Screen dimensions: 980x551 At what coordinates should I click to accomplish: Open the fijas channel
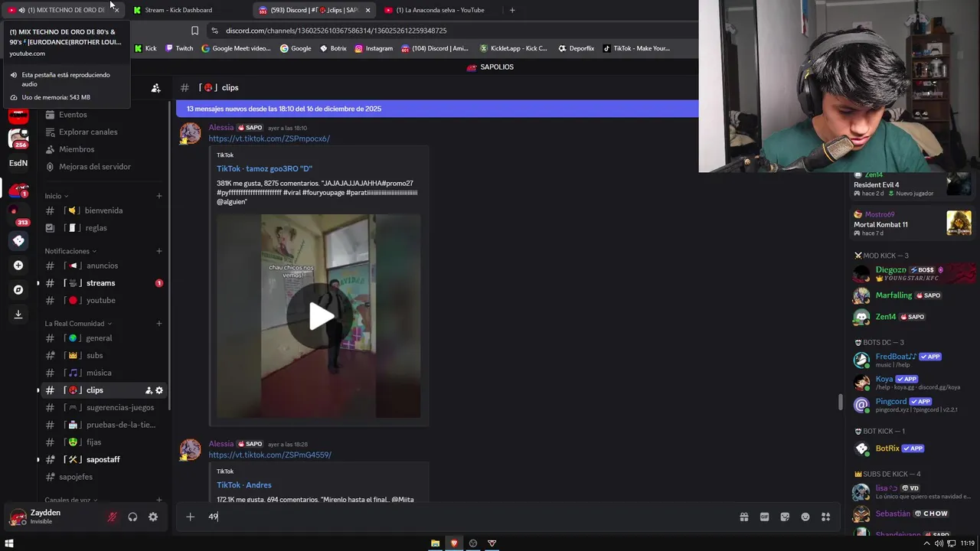coord(103,442)
